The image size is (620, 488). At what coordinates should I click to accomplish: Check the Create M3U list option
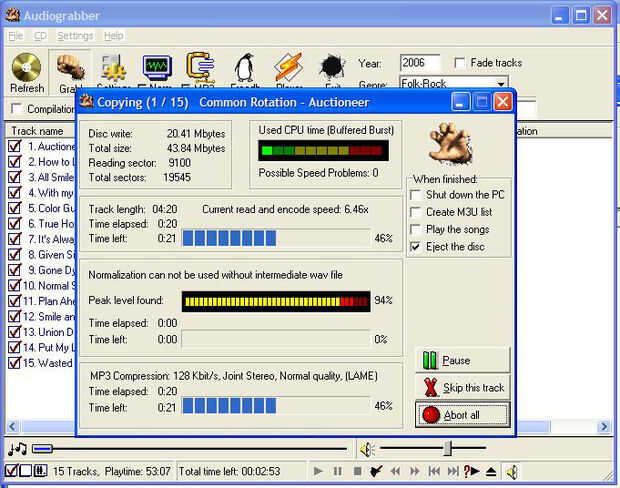(415, 212)
